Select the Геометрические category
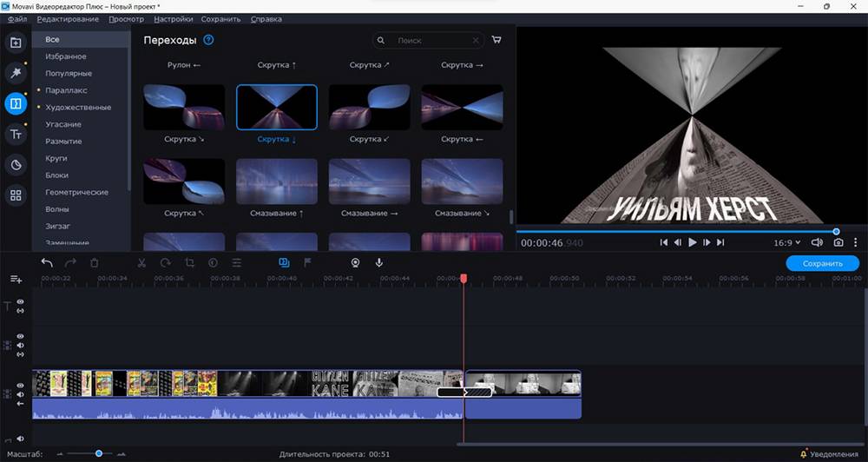The width and height of the screenshot is (868, 462). [77, 192]
